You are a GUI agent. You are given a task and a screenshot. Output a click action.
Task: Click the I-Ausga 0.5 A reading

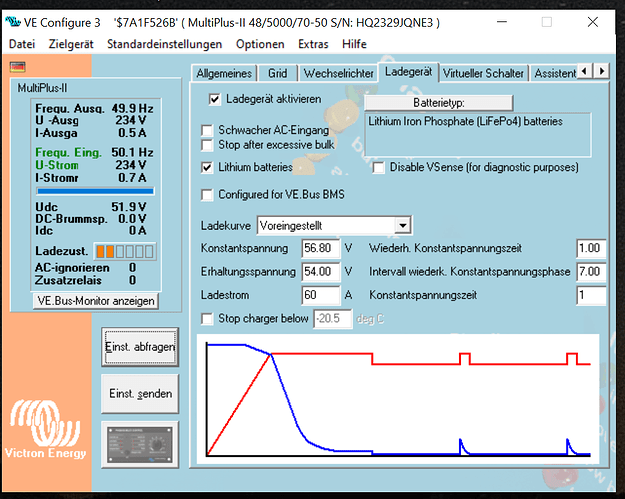tap(90, 133)
